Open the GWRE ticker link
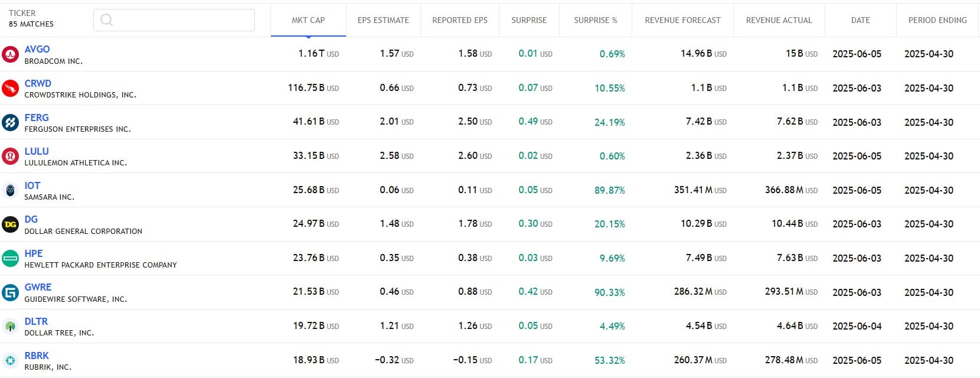980x378 pixels. click(38, 287)
